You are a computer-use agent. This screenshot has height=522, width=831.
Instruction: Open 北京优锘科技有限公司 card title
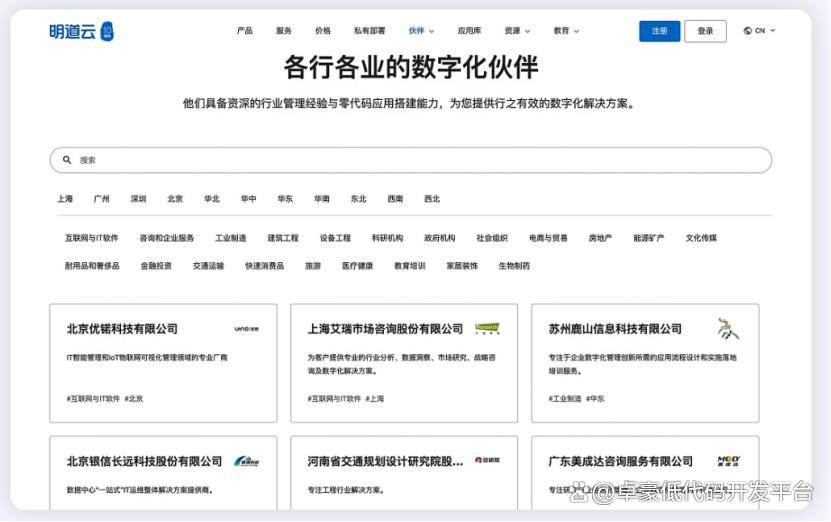[122, 329]
